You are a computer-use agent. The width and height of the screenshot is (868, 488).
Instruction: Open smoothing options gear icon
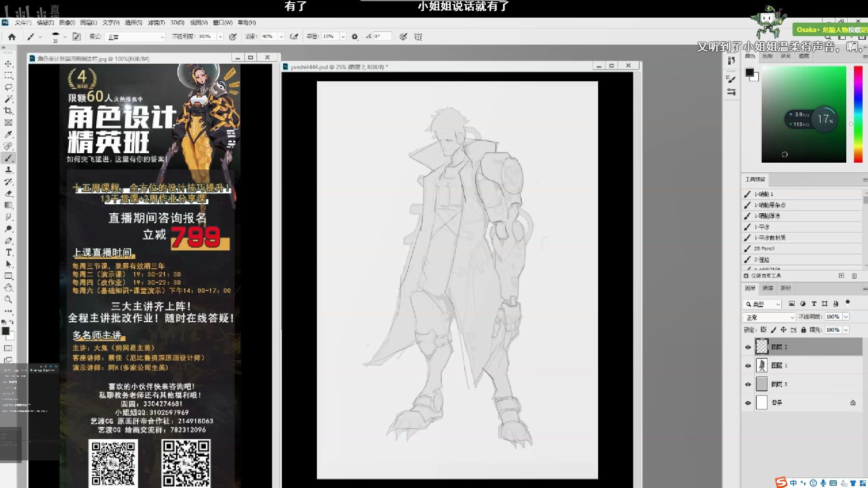tap(355, 37)
